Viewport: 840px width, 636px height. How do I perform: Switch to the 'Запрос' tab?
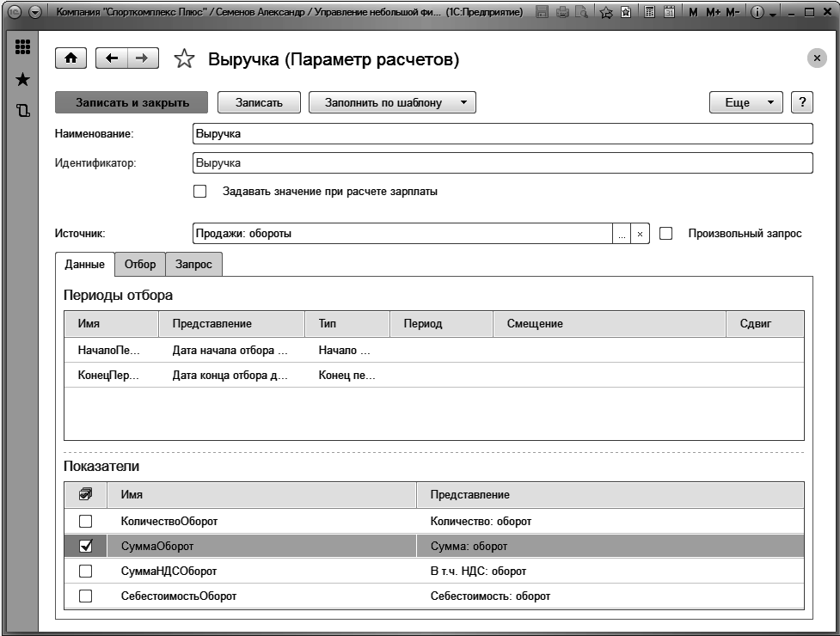click(193, 265)
